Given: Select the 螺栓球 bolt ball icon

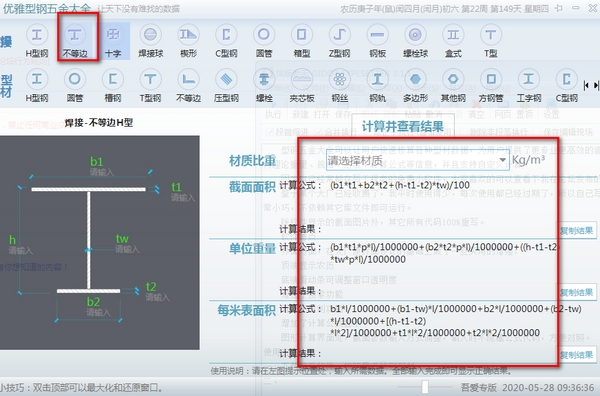Looking at the screenshot, I should click(x=415, y=41).
